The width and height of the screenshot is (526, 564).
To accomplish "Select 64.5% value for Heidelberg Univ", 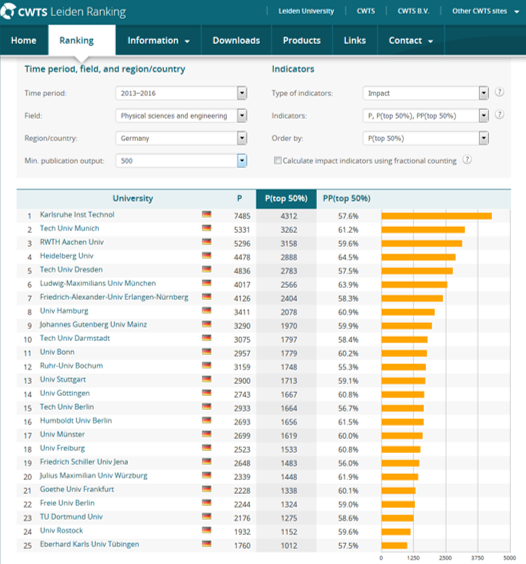I will 348,257.
